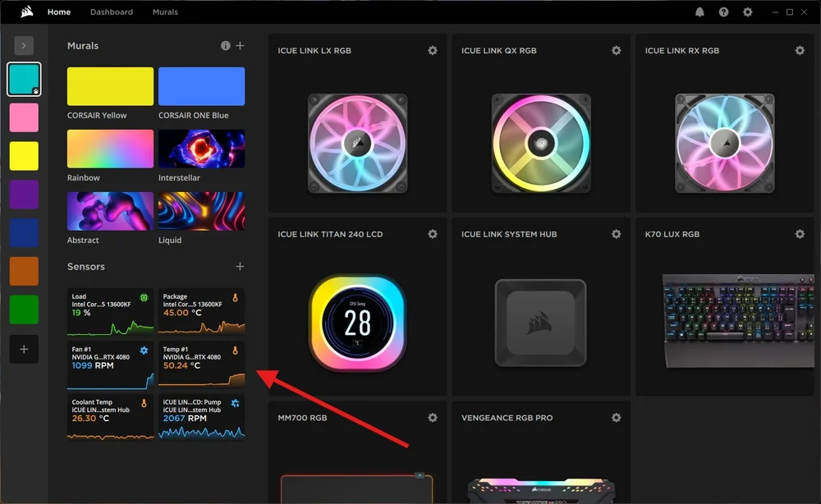Image resolution: width=821 pixels, height=504 pixels.
Task: Open the notifications bell icon
Action: point(699,12)
